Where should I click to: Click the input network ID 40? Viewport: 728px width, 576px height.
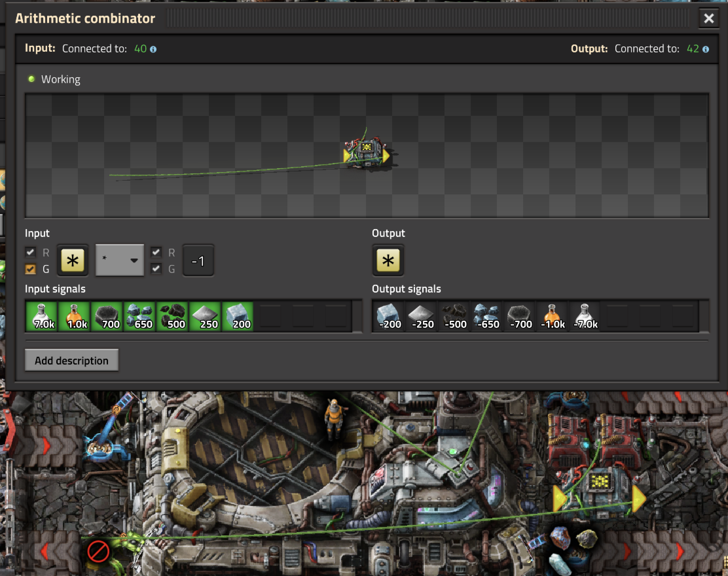click(x=140, y=49)
